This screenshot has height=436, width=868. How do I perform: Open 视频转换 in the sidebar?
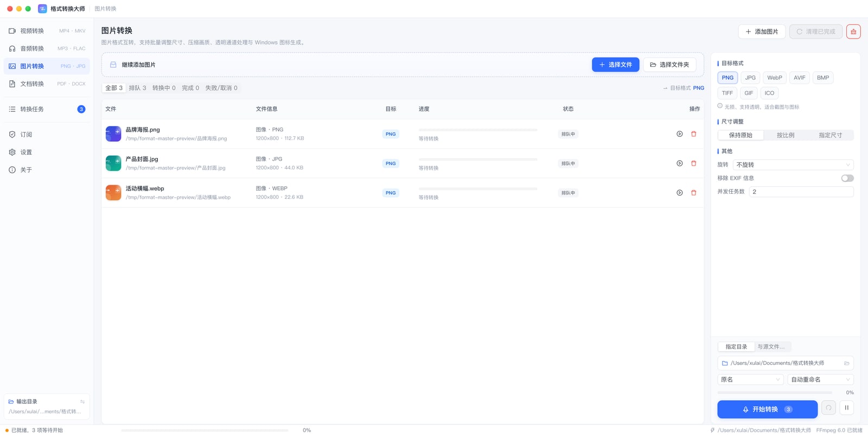(x=47, y=31)
